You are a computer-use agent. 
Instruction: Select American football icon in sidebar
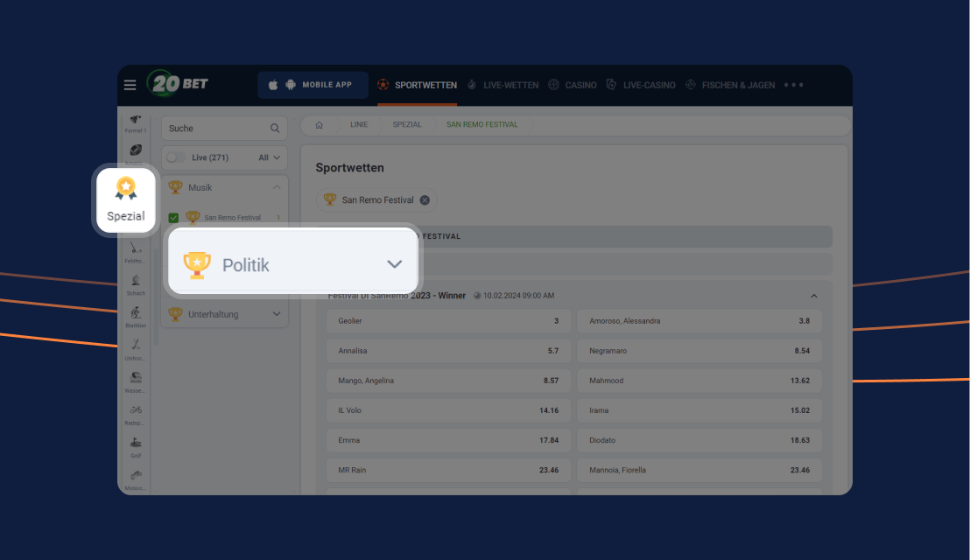tap(136, 153)
